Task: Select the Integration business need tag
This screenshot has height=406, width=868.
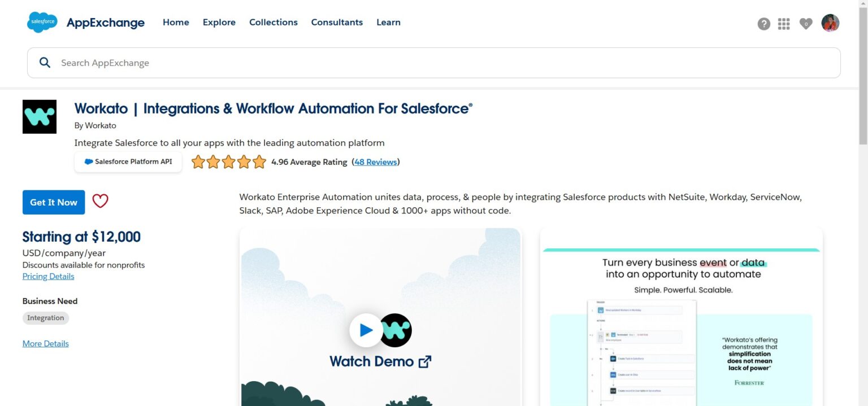Action: tap(45, 317)
